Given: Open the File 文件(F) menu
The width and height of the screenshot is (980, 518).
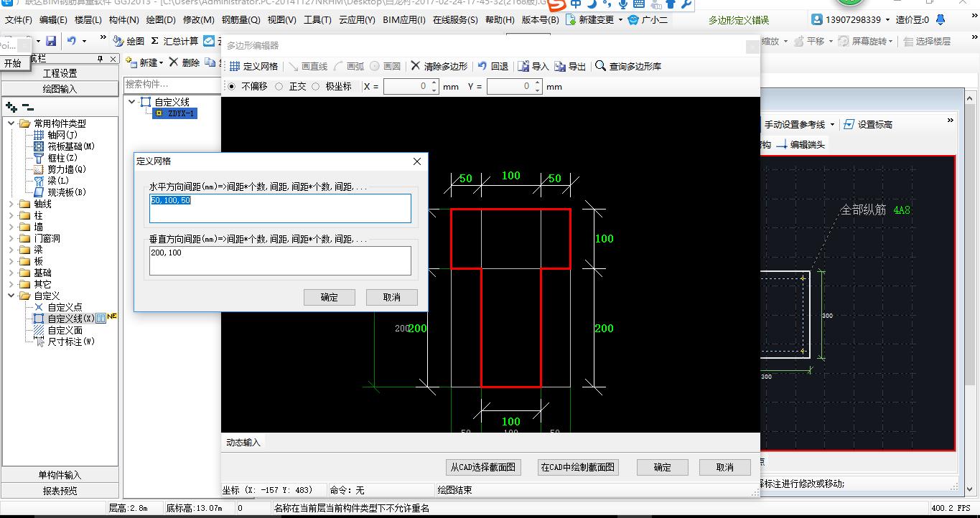Looking at the screenshot, I should [x=19, y=20].
